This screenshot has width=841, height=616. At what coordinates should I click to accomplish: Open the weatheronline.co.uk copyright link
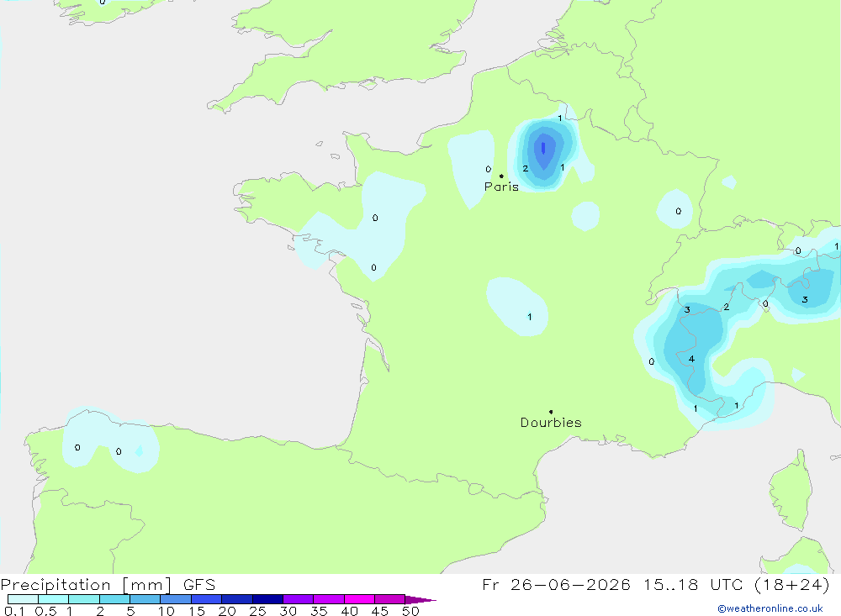coord(770,608)
